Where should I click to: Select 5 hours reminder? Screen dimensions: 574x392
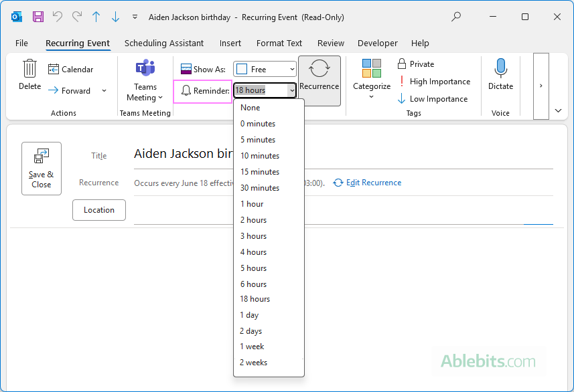tap(269, 268)
